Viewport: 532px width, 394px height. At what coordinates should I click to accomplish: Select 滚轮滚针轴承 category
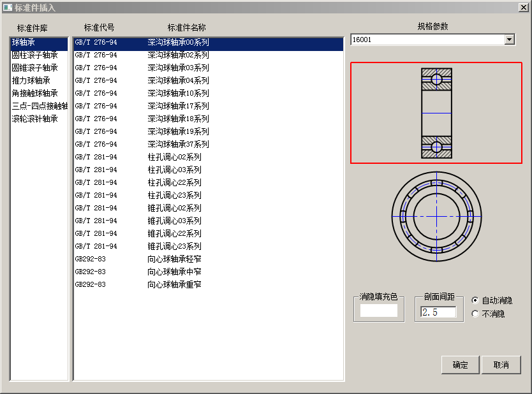(39, 119)
